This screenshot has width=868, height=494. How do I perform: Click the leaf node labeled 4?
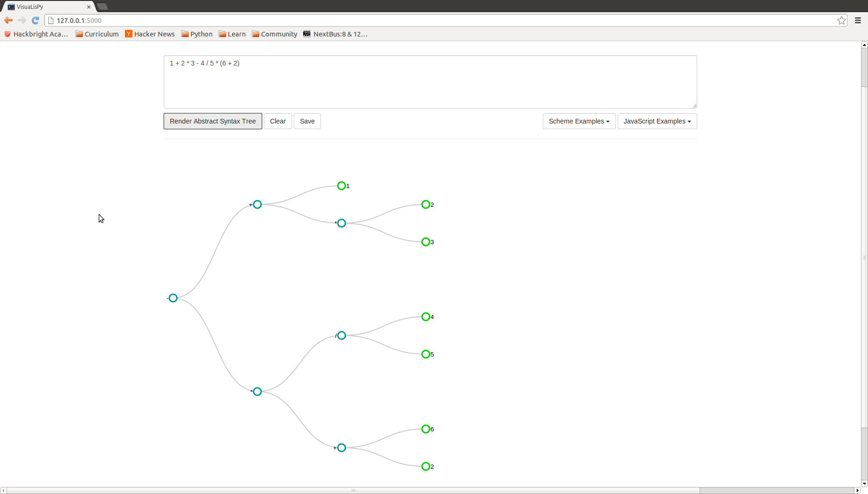click(426, 317)
